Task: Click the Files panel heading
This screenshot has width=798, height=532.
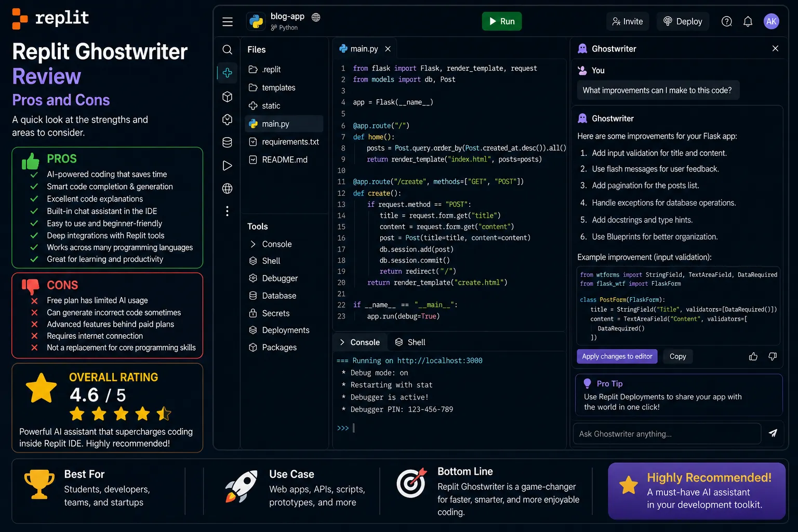Action: (x=257, y=49)
